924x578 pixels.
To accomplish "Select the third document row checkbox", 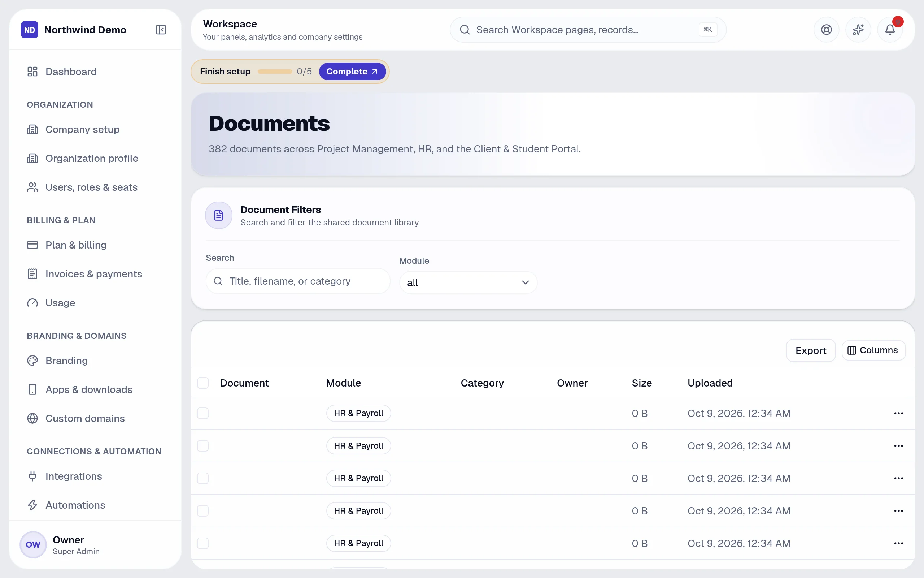I will [203, 478].
